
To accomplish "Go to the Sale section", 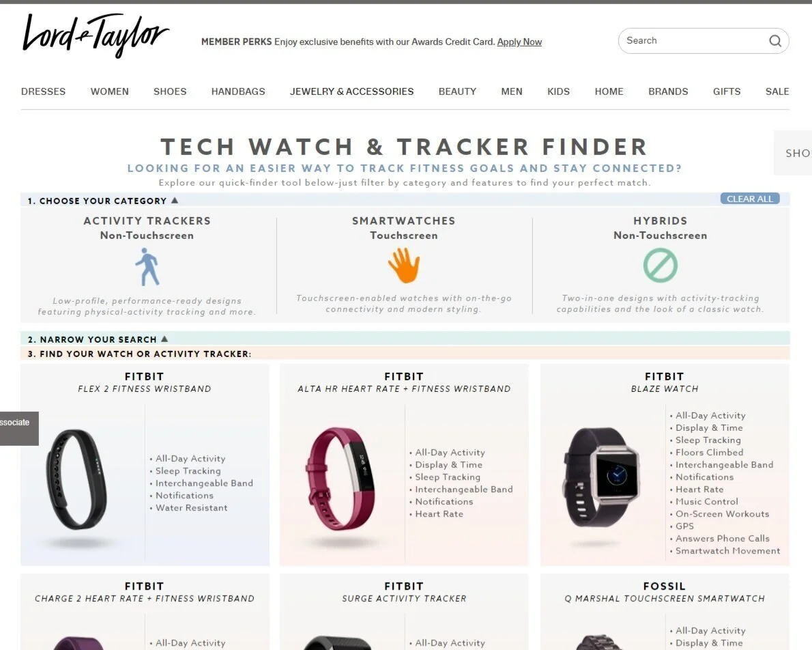I will (x=777, y=91).
